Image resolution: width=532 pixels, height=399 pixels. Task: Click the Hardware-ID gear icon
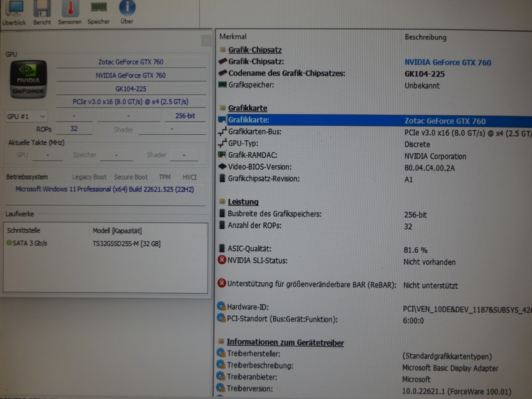point(221,306)
